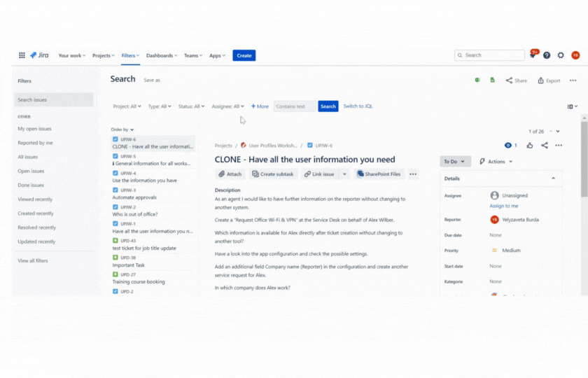
Task: Open Reported by me filter
Action: pyautogui.click(x=35, y=143)
